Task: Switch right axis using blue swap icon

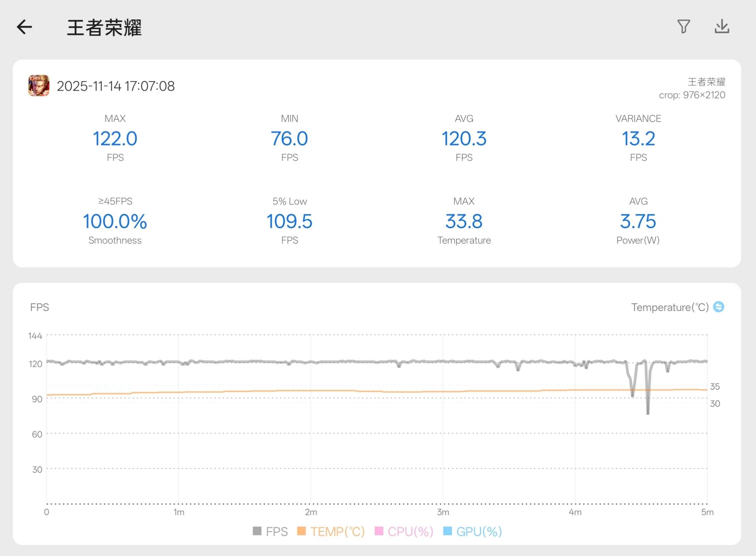Action: tap(718, 307)
